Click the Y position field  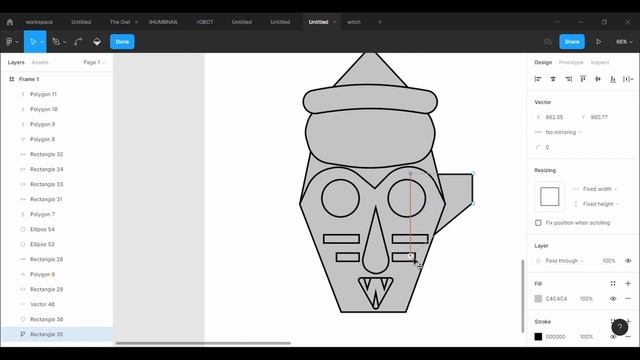599,117
